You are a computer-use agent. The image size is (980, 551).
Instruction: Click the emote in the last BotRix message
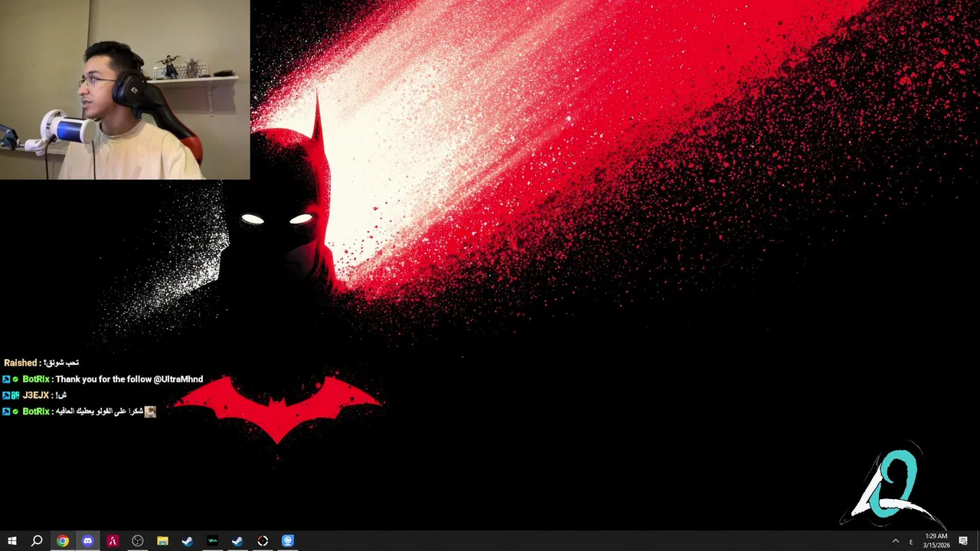coord(150,412)
